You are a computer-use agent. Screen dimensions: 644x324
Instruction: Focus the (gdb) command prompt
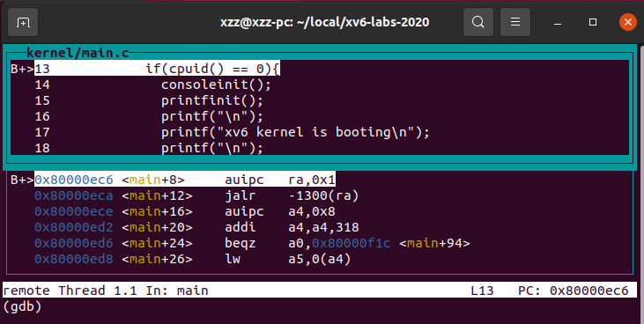(x=22, y=306)
